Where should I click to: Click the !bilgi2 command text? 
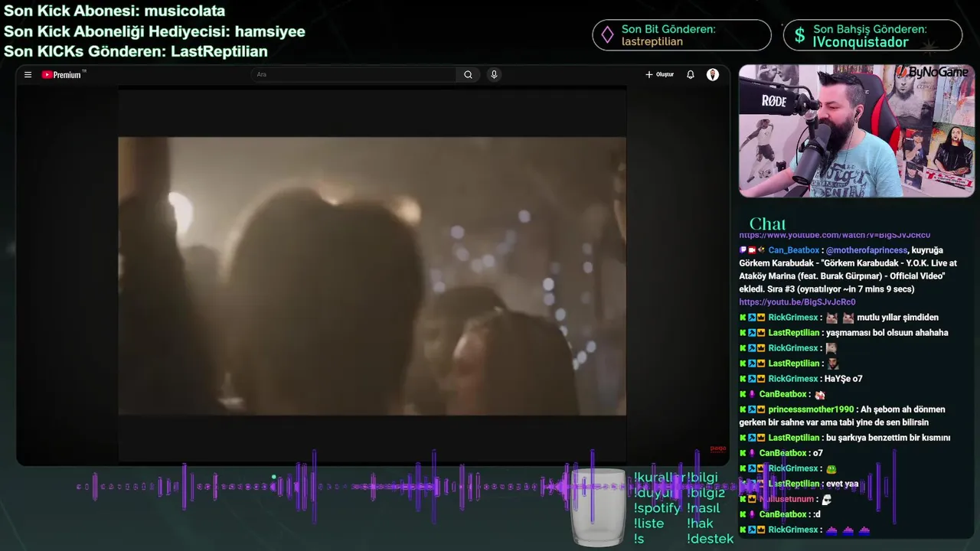706,493
